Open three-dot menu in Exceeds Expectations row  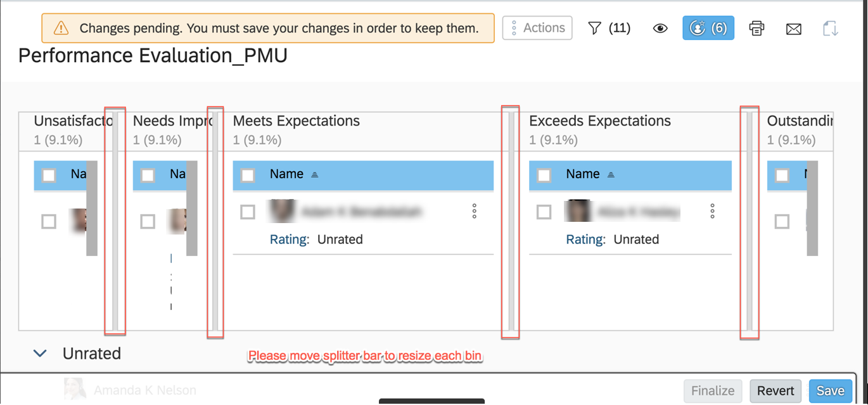click(x=712, y=211)
